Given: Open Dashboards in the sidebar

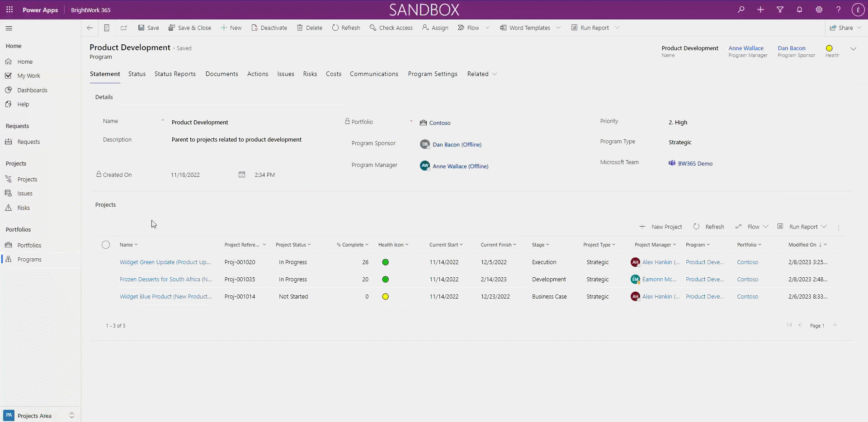Looking at the screenshot, I should [32, 90].
